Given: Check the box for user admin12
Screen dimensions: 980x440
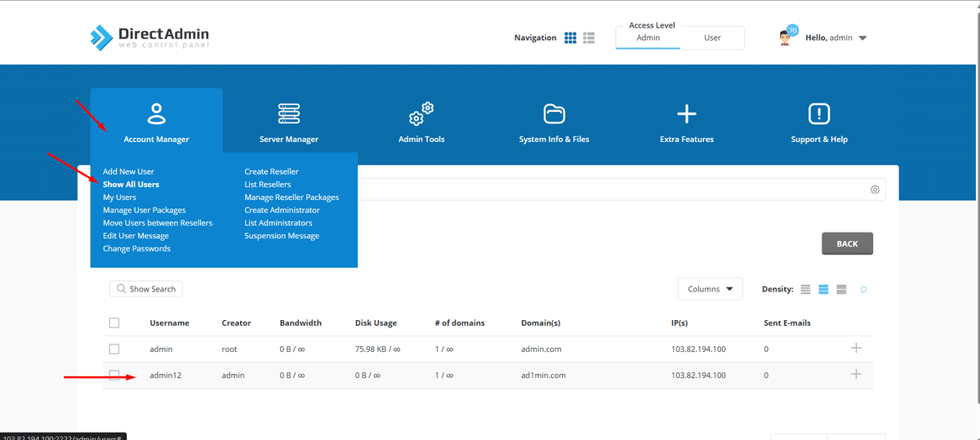Looking at the screenshot, I should coord(114,376).
